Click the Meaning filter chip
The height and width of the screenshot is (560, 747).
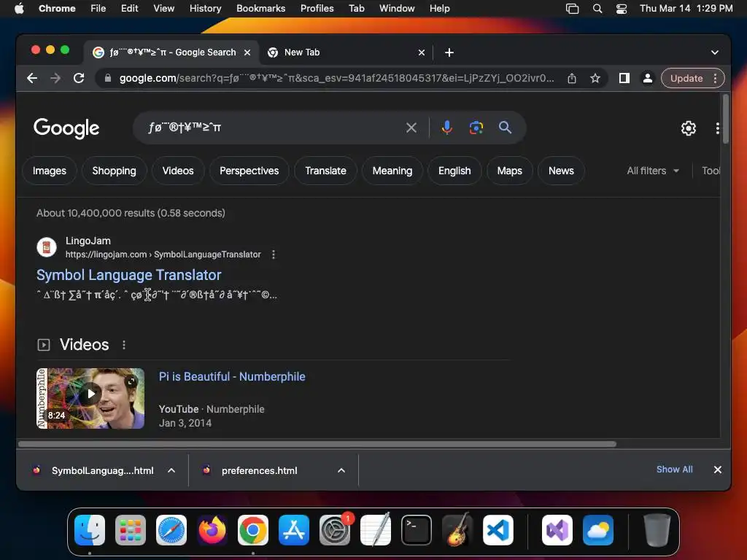click(392, 171)
